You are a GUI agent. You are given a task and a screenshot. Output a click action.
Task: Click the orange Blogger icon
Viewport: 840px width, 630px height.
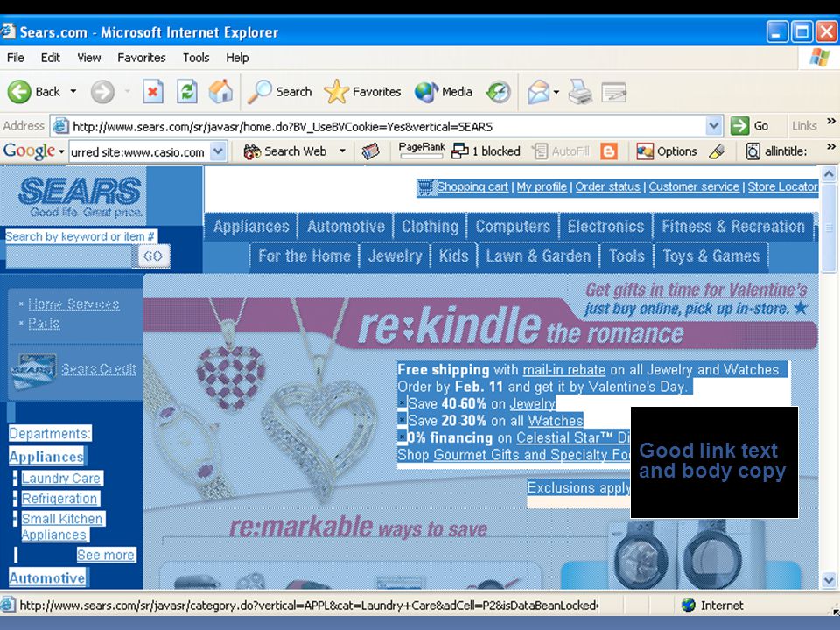(609, 151)
